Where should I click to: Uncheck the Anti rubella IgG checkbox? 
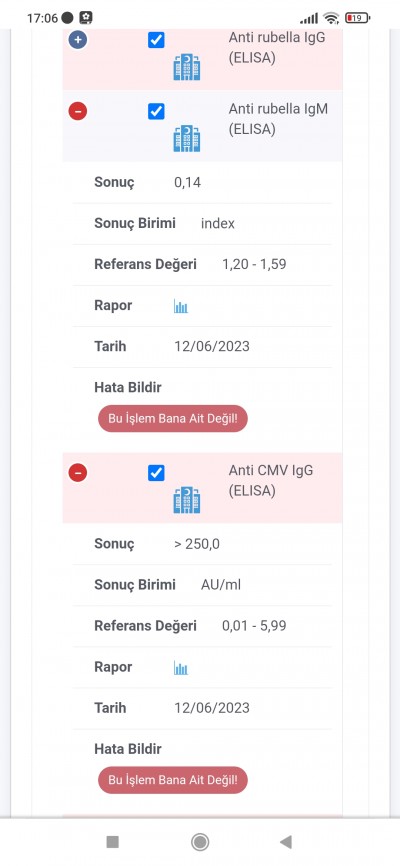[x=156, y=40]
